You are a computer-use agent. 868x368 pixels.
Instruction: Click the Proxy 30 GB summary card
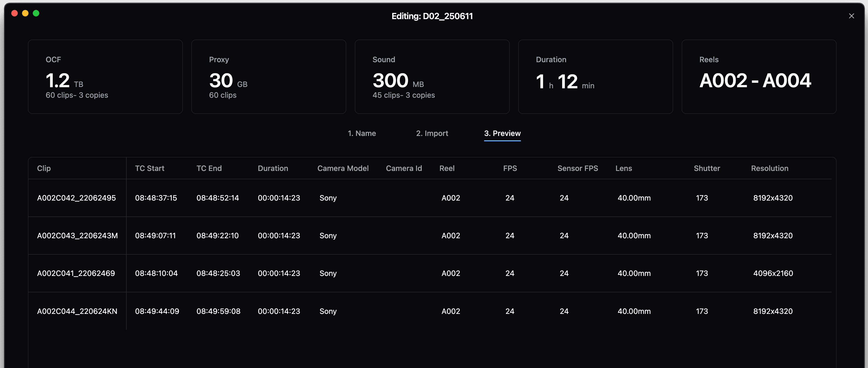(x=269, y=76)
